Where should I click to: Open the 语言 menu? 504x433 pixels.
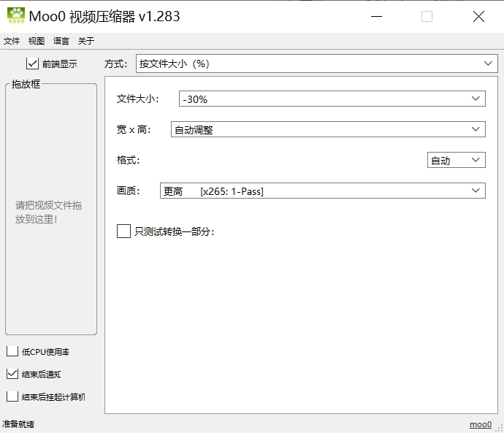pyautogui.click(x=61, y=41)
